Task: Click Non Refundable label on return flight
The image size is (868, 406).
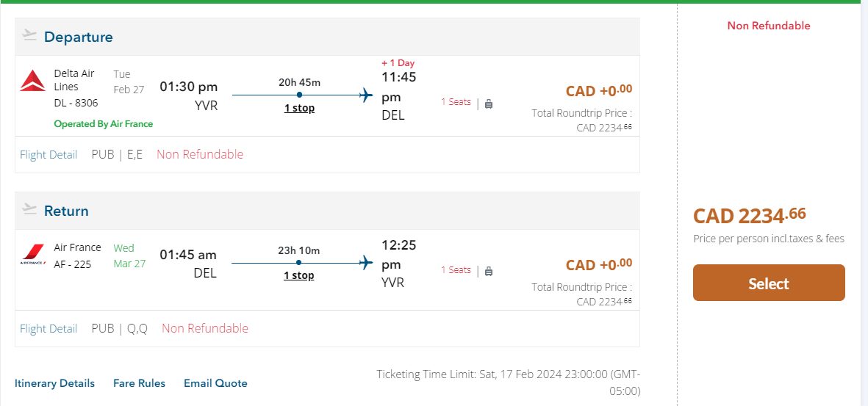Action: click(205, 328)
